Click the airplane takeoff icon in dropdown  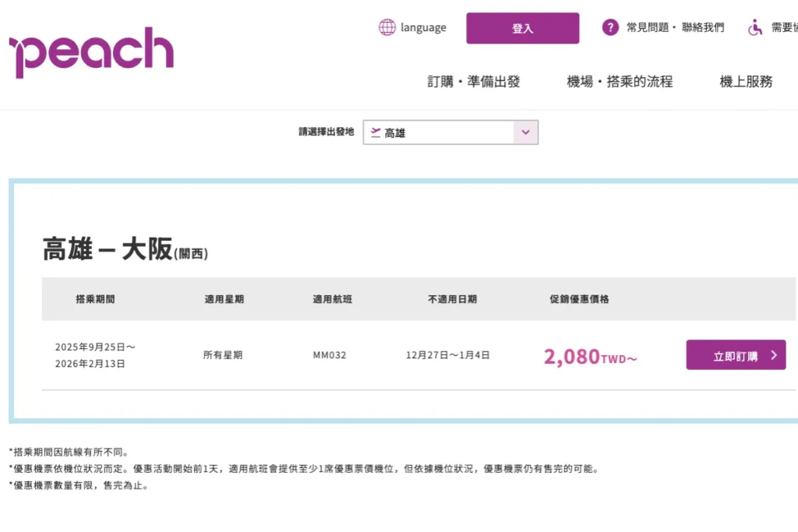click(376, 132)
